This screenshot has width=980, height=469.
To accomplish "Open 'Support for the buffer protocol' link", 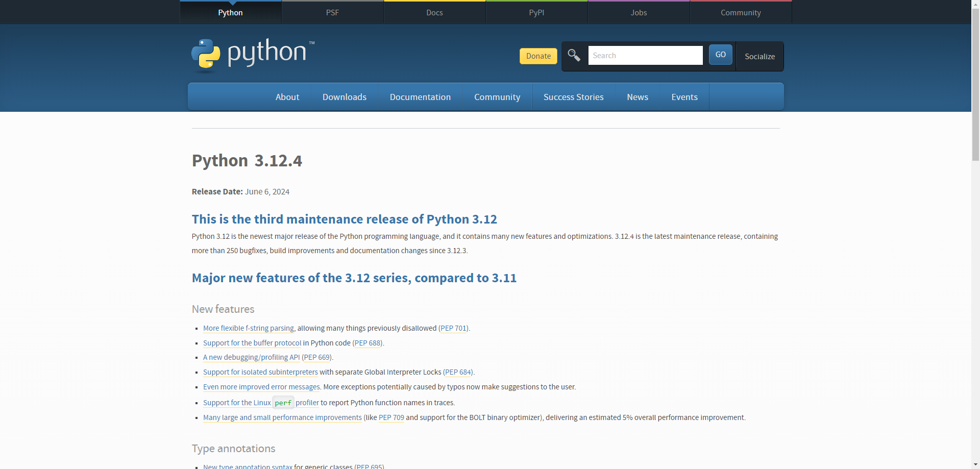I will click(252, 343).
